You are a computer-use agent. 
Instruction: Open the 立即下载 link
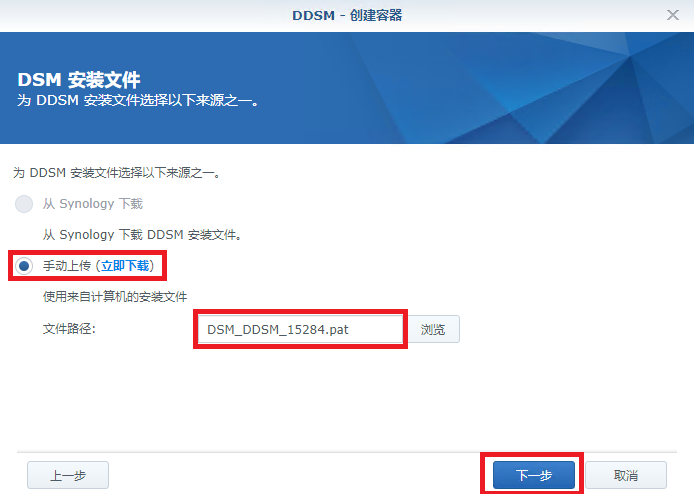[125, 266]
